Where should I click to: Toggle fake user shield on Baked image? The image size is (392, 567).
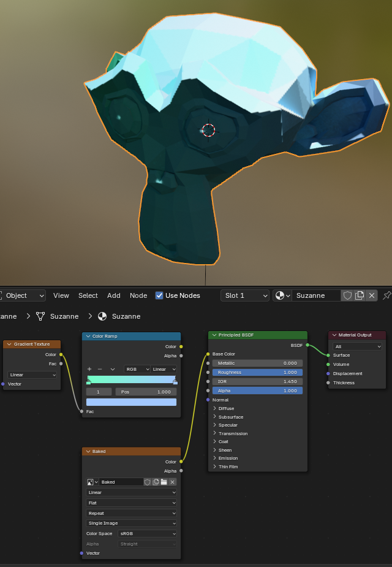pyautogui.click(x=148, y=482)
